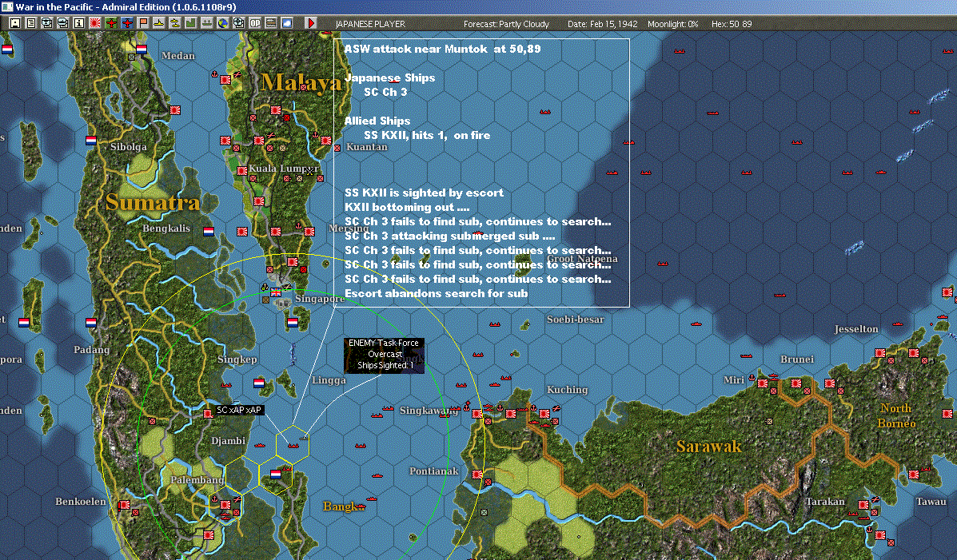This screenshot has height=560, width=957.
Task: Click the orange flag toolbar icon
Action: click(143, 23)
